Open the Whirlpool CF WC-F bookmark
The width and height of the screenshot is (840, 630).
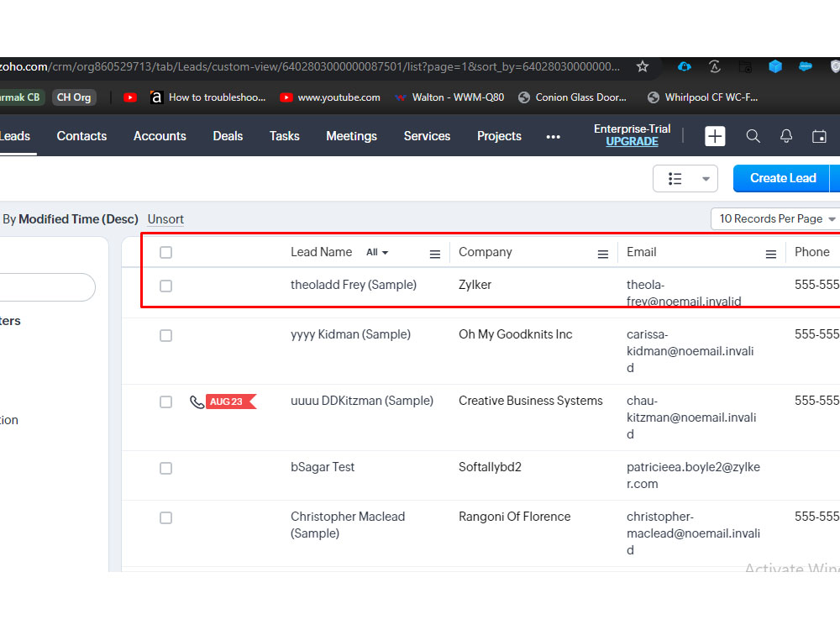pos(702,97)
